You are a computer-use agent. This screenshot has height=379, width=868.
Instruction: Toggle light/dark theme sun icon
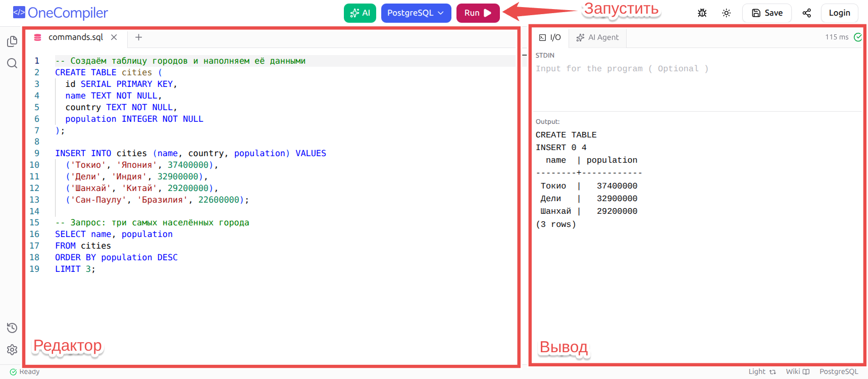coord(726,13)
